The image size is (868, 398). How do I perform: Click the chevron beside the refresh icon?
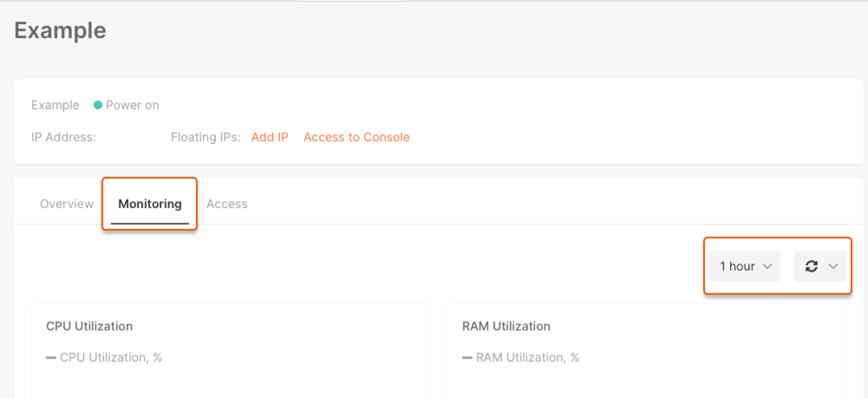tap(833, 266)
